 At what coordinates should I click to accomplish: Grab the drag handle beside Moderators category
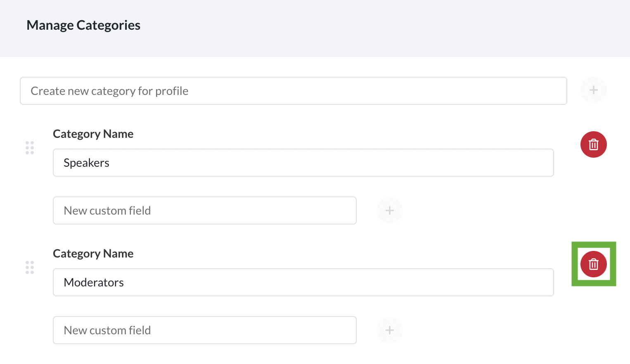[30, 267]
